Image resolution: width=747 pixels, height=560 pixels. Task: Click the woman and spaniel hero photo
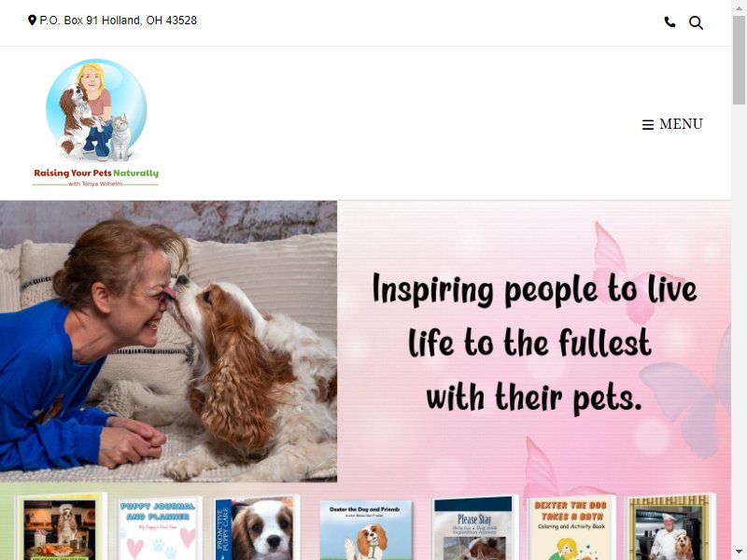pyautogui.click(x=168, y=342)
